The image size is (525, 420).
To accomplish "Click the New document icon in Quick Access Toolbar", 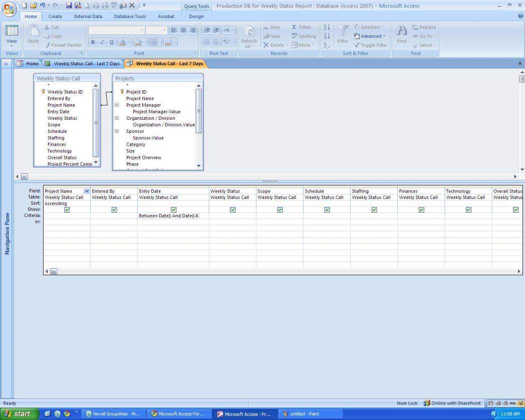I will [24, 6].
